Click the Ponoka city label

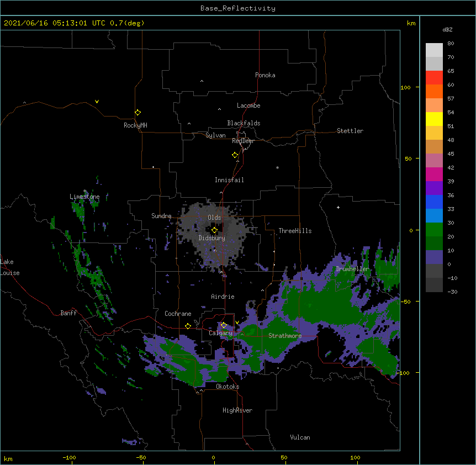[x=265, y=75]
